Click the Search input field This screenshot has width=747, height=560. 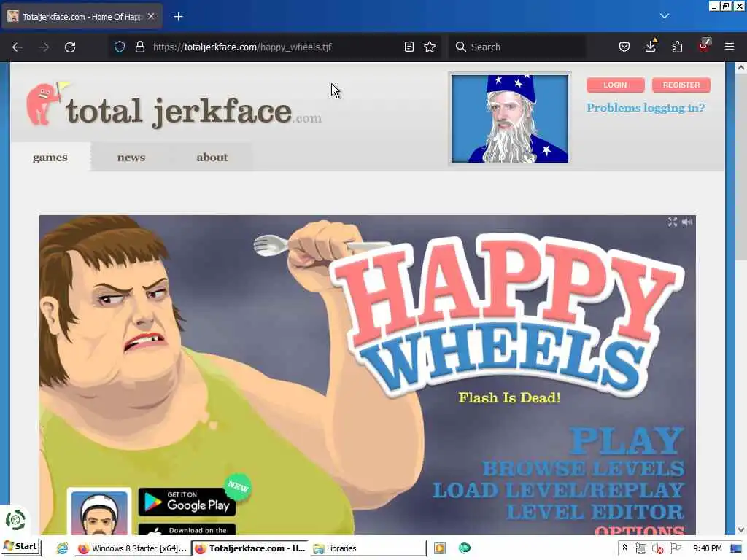click(x=517, y=47)
